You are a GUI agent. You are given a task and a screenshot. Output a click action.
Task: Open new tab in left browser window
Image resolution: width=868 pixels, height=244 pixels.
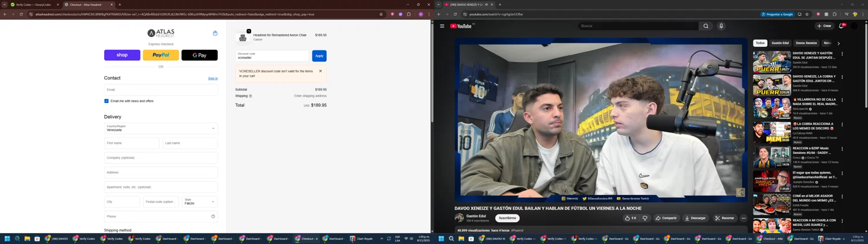coord(120,5)
